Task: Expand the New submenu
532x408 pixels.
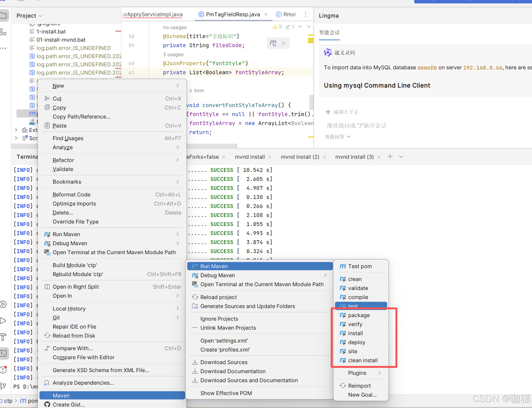Action: pos(112,86)
